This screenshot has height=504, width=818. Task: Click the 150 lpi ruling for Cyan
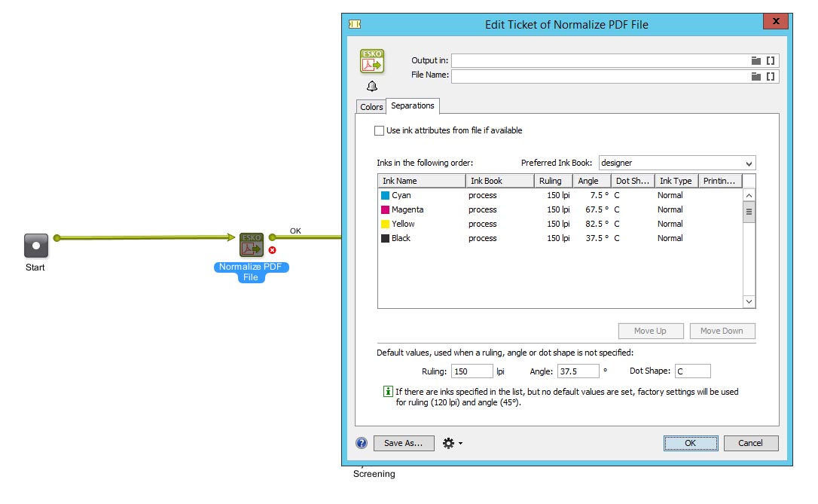pyautogui.click(x=558, y=195)
